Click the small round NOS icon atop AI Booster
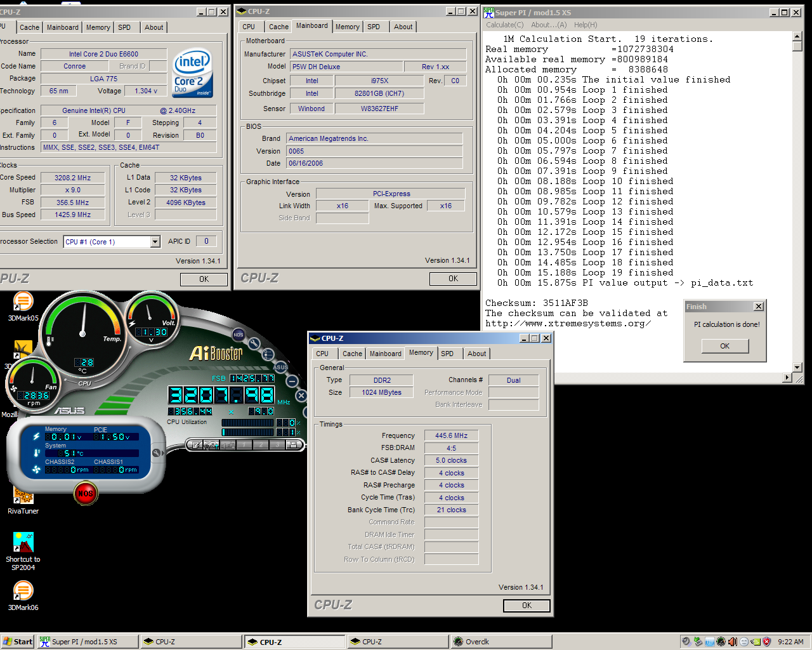The width and height of the screenshot is (812, 650). click(238, 335)
